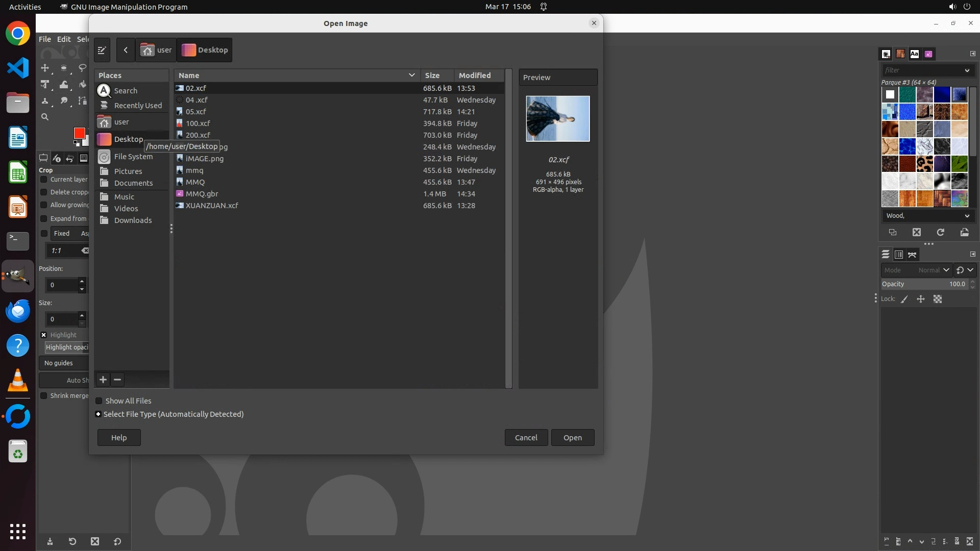
Task: Expand Select File Type section
Action: click(99, 414)
